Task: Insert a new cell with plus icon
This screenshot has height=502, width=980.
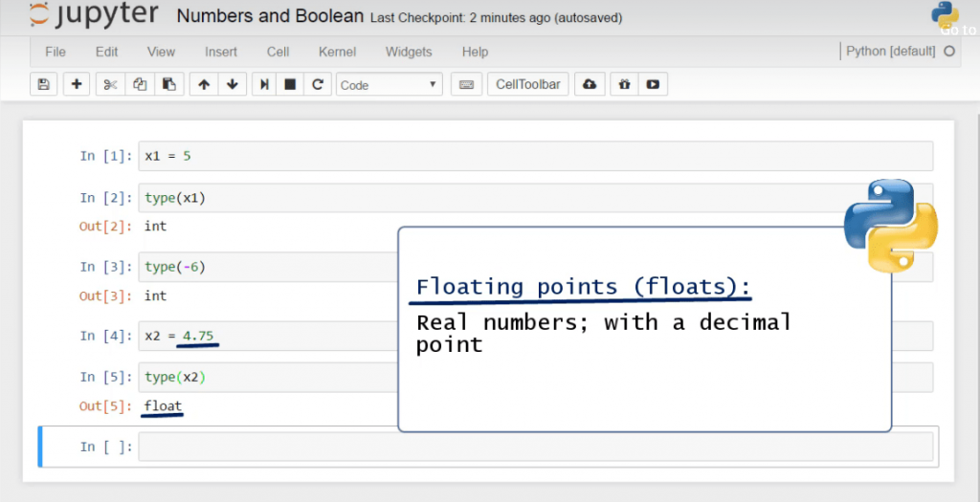Action: 77,84
